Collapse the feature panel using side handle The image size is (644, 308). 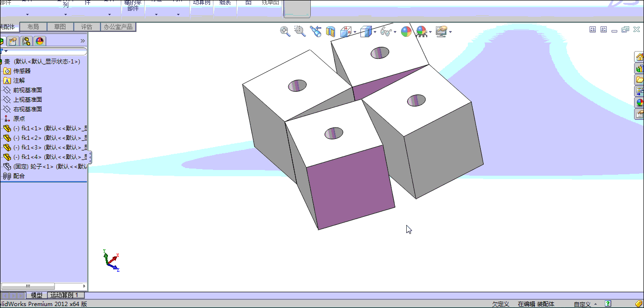pyautogui.click(x=90, y=157)
